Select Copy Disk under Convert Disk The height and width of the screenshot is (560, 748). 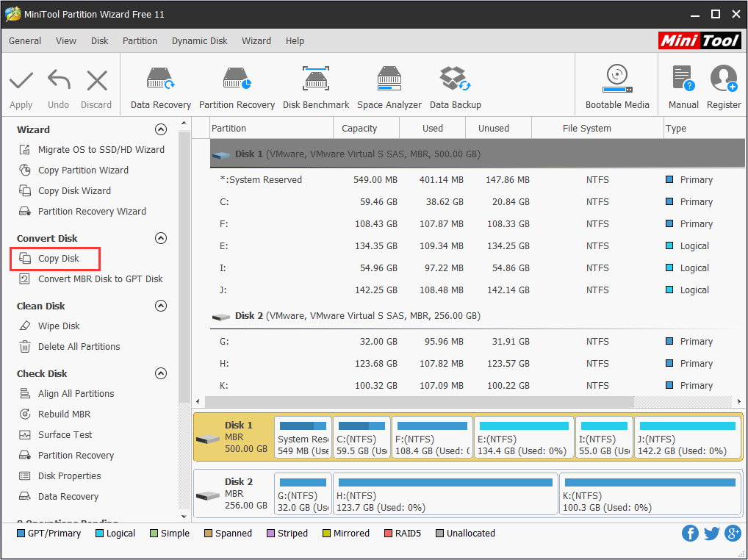click(48, 259)
